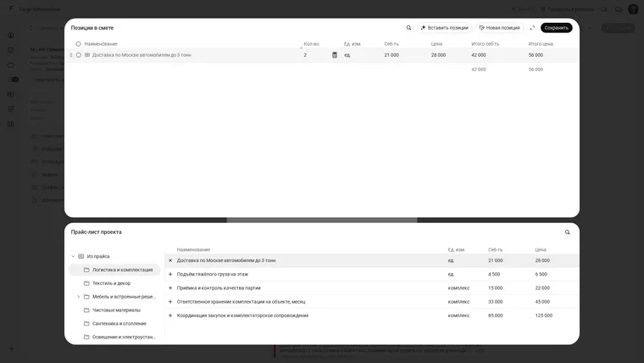Image resolution: width=644 pixels, height=363 pixels.
Task: Open the profile icon in left sidebar
Action: (11, 36)
